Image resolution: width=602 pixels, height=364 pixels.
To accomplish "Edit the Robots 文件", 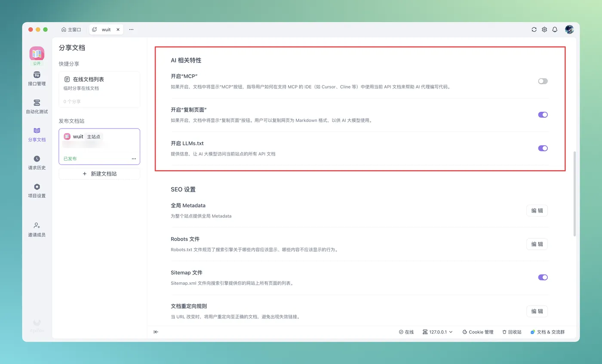I will coord(537,244).
